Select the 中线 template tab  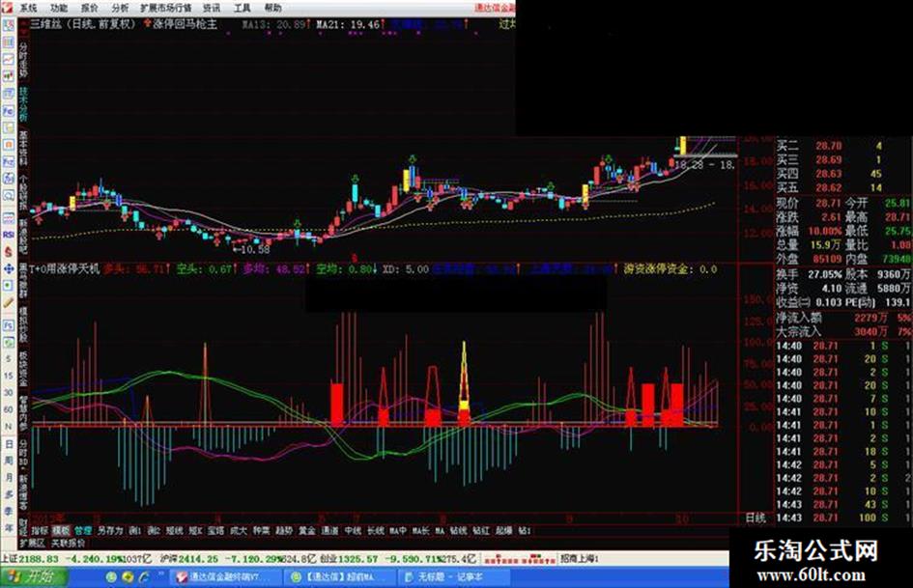pos(353,530)
